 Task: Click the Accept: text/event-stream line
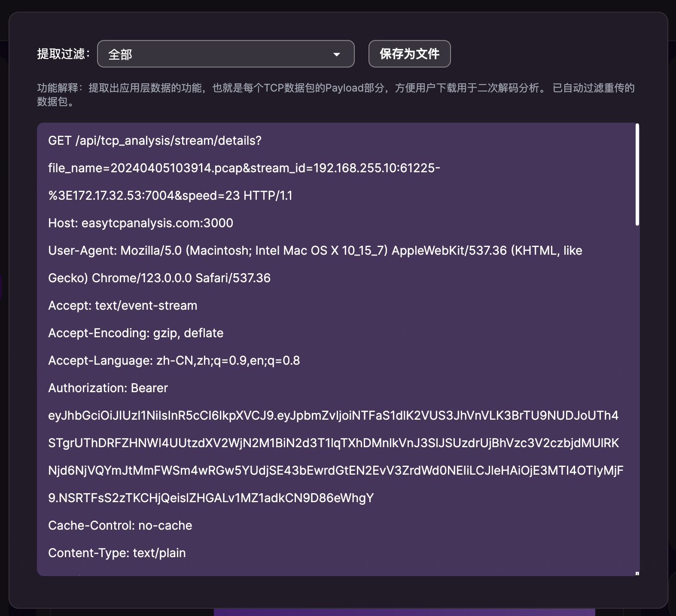tap(122, 305)
